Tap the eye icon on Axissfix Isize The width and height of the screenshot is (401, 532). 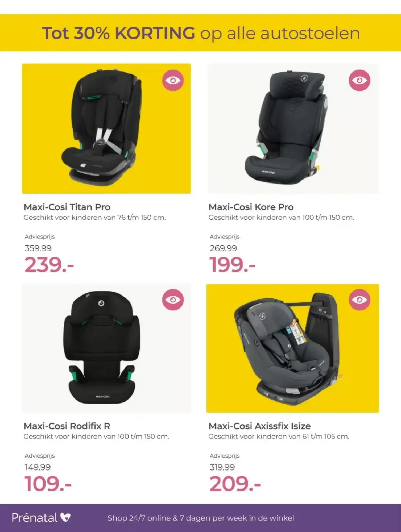359,300
